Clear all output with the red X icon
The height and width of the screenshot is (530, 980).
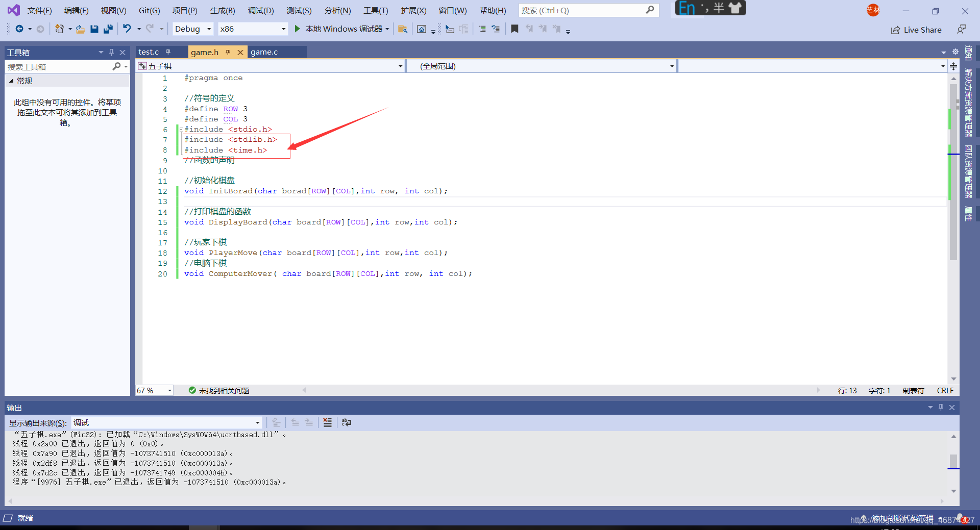coord(328,422)
